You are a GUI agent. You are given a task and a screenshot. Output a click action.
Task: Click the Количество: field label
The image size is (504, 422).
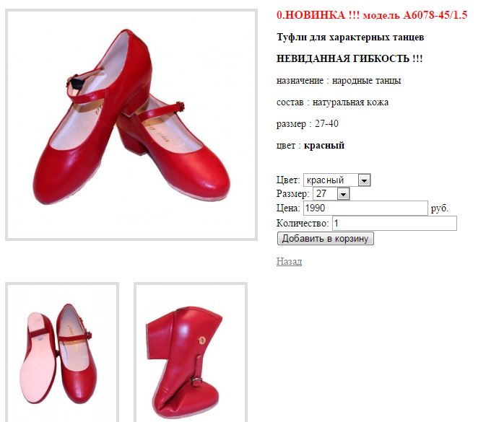coord(303,223)
